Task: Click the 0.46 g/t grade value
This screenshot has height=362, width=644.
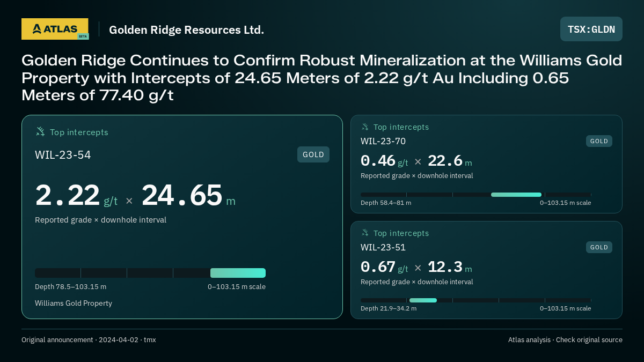Action: (x=384, y=161)
